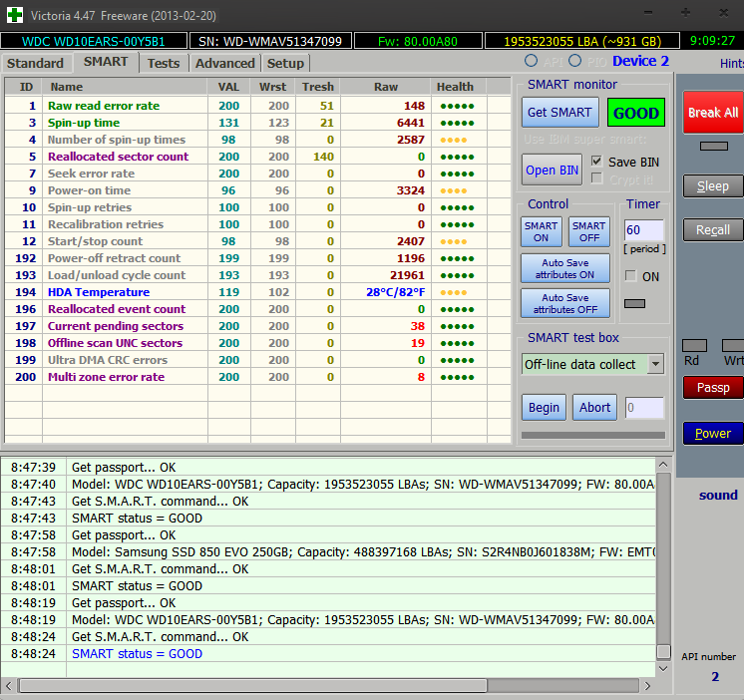
Task: Click the SMART test progress bar
Action: click(593, 435)
